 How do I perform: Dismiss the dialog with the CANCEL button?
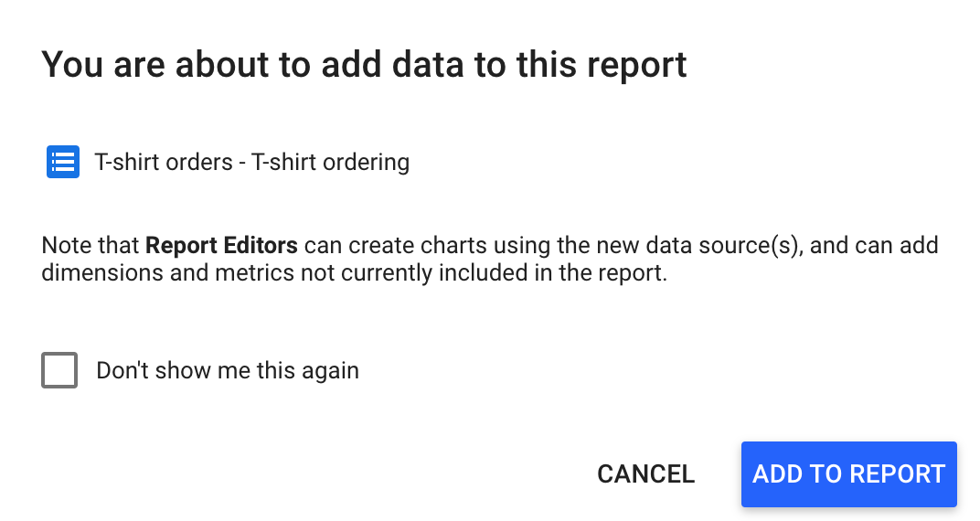[x=645, y=474]
